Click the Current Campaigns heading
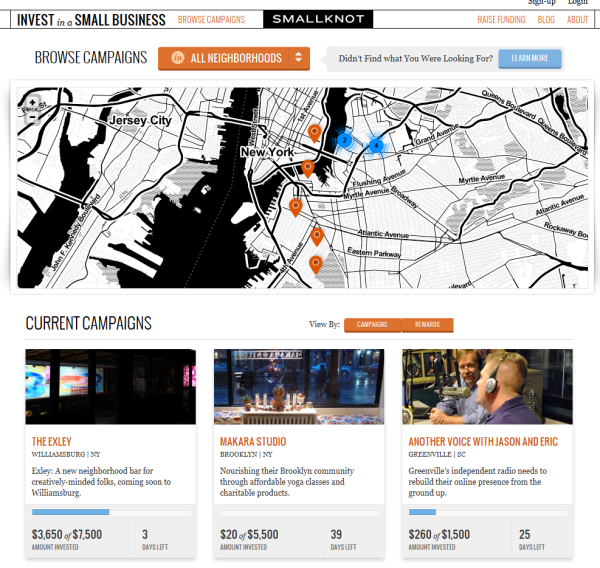Viewport: 600px width, 568px height. pyautogui.click(x=88, y=323)
